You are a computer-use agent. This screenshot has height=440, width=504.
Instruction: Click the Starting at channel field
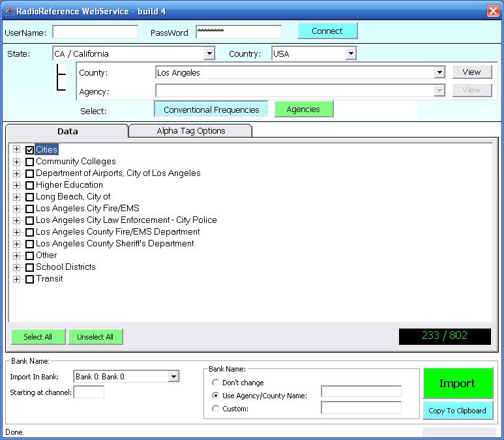(89, 392)
